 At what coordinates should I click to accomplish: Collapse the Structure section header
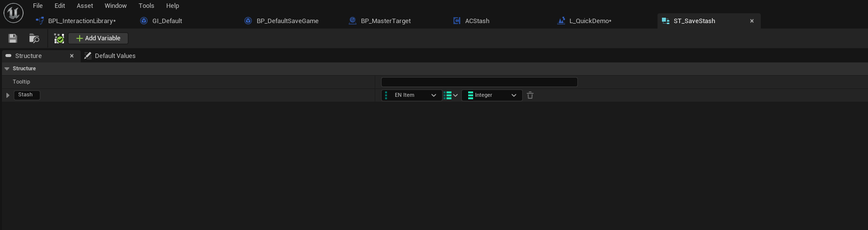point(7,69)
